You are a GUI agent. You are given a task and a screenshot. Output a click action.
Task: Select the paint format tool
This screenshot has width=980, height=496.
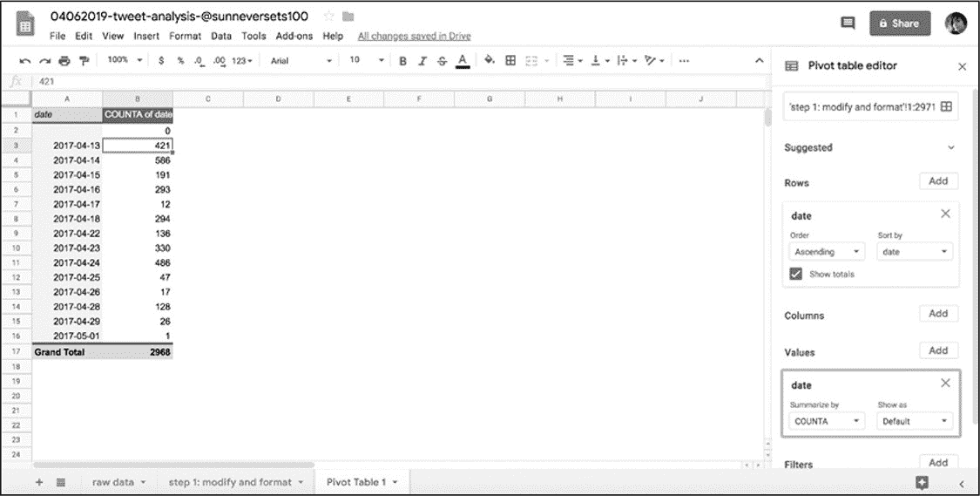[x=84, y=60]
